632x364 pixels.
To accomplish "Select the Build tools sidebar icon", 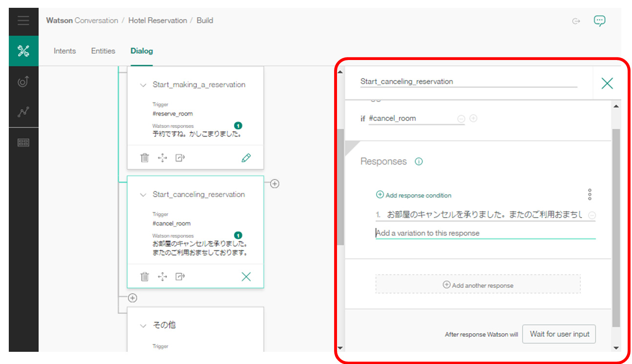I will pyautogui.click(x=23, y=51).
